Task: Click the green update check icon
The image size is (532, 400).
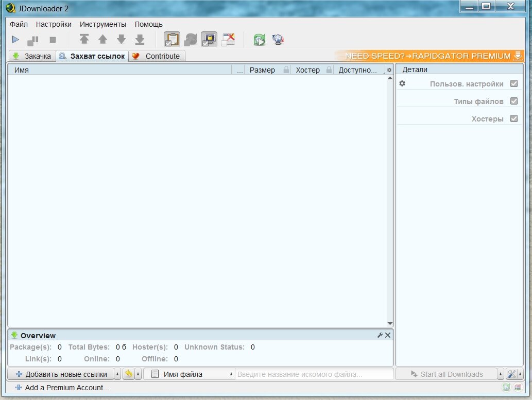Action: (260, 40)
